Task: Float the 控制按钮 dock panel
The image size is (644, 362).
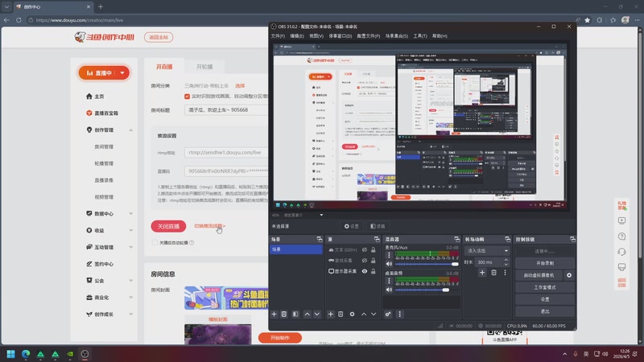Action: coord(572,239)
